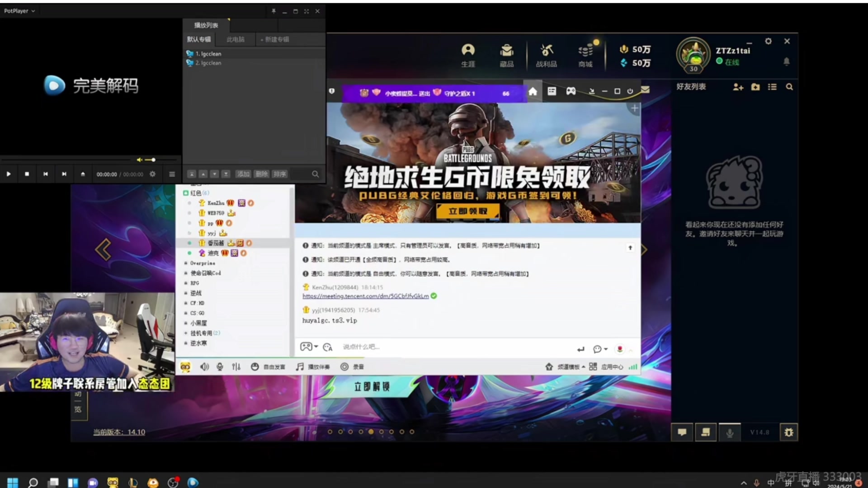The height and width of the screenshot is (488, 868).
Task: Send the flower gift icon in chat
Action: [620, 349]
